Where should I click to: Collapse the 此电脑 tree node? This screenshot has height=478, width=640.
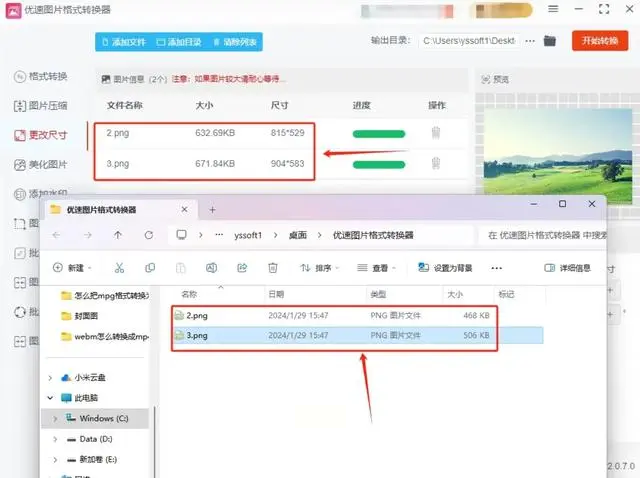[50, 398]
